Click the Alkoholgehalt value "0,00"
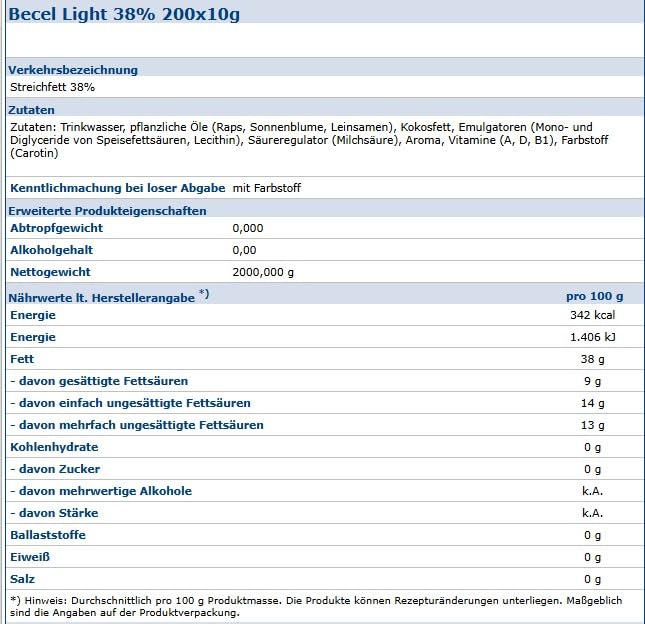 pos(244,250)
